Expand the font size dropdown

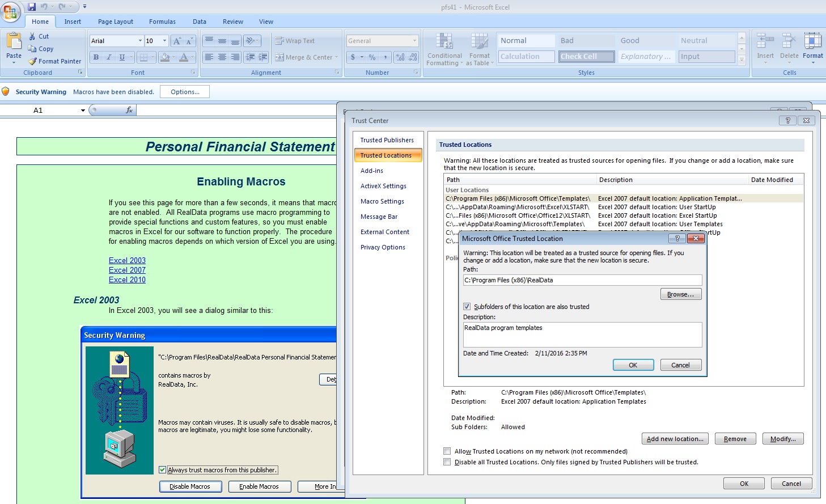pyautogui.click(x=165, y=41)
